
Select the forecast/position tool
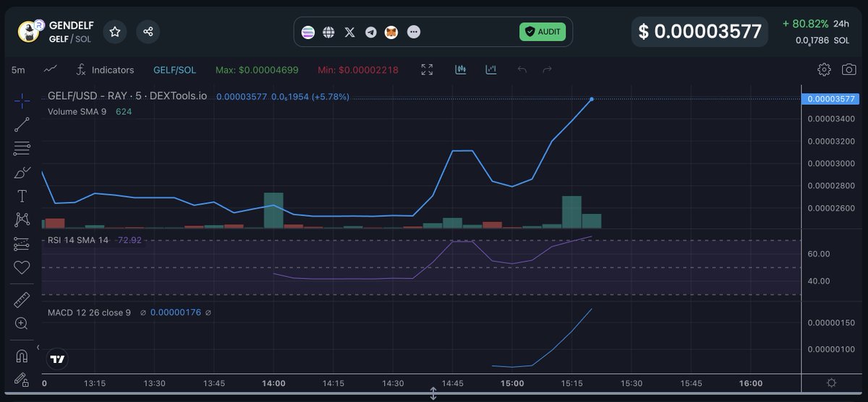(x=22, y=244)
